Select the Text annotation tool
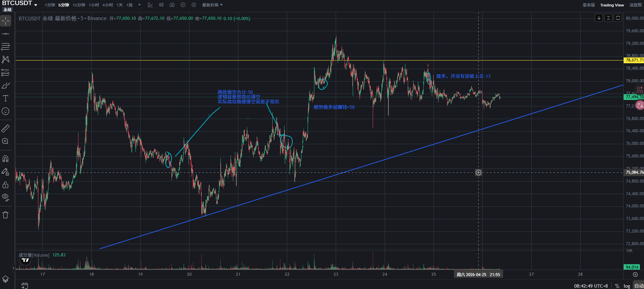The height and width of the screenshot is (289, 644). pos(5,99)
